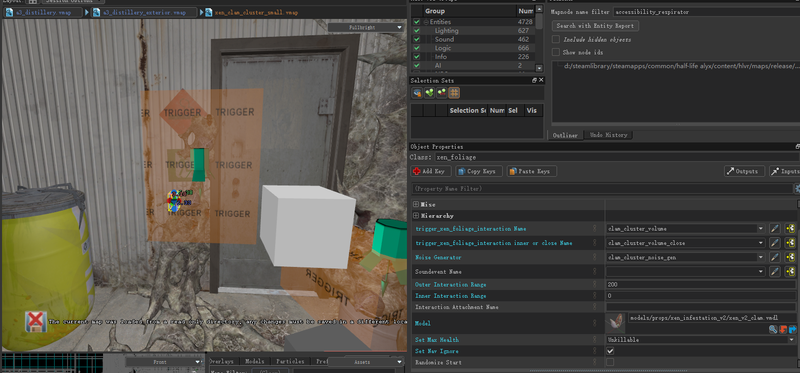Toggle Sound group visibility checkbox
The width and height of the screenshot is (800, 373).
point(417,39)
